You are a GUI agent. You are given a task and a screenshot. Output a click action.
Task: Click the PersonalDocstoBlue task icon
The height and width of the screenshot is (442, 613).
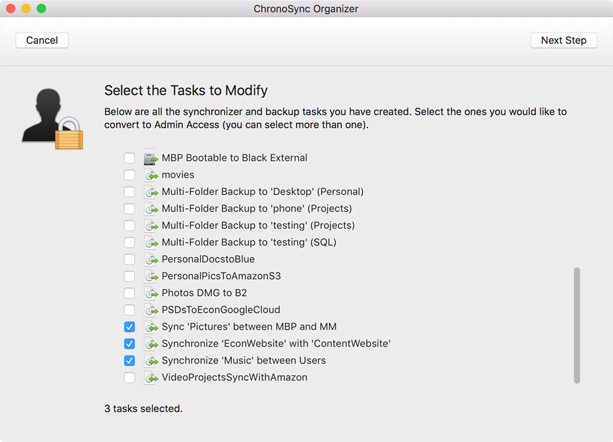151,259
